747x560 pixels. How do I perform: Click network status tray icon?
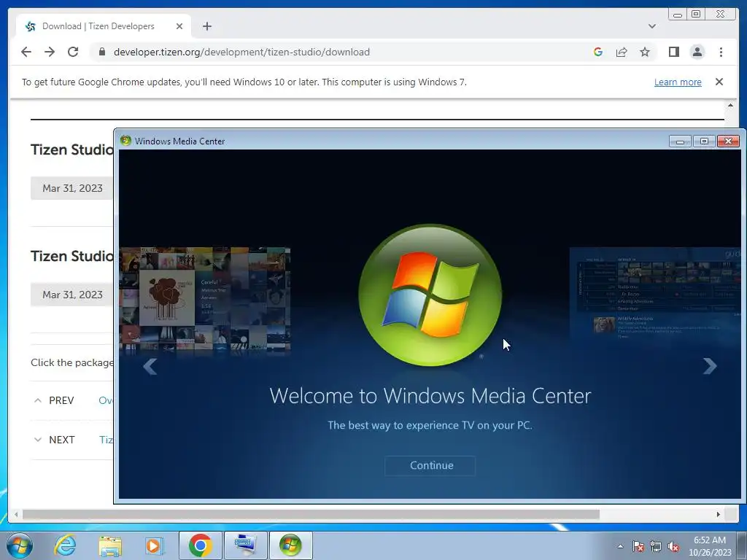click(x=656, y=546)
